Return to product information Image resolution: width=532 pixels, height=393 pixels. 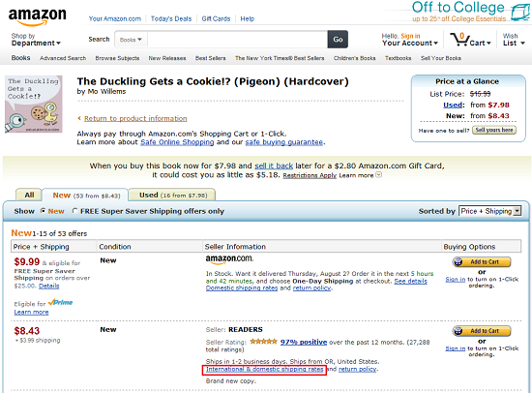point(135,118)
